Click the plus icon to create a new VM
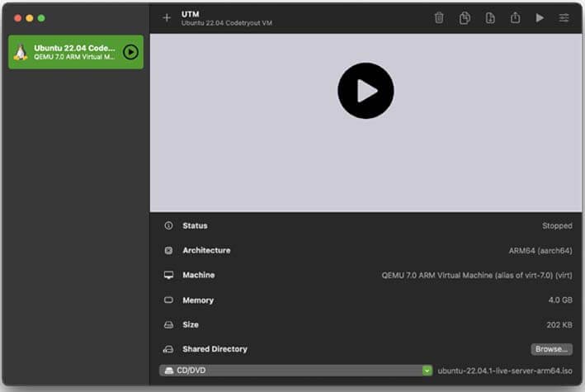This screenshot has width=585, height=392. (167, 18)
